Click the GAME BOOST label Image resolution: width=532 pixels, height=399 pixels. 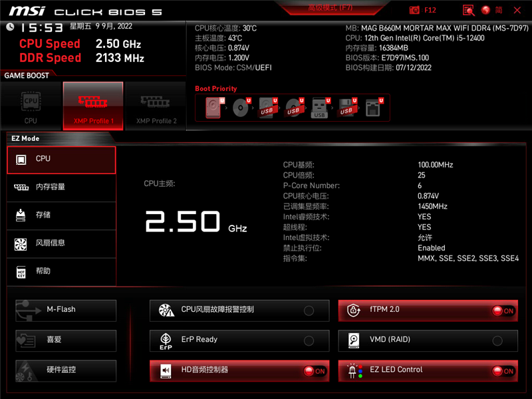coord(27,75)
